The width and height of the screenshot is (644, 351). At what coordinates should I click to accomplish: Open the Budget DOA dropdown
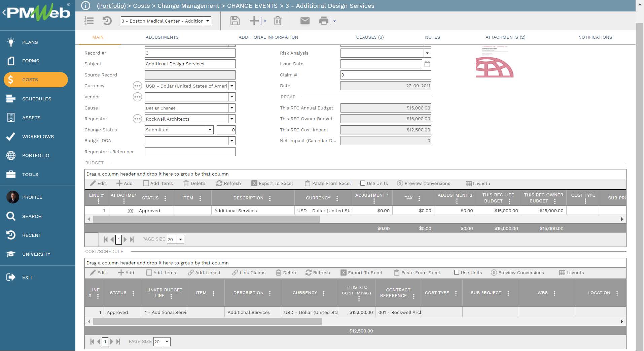pyautogui.click(x=232, y=141)
